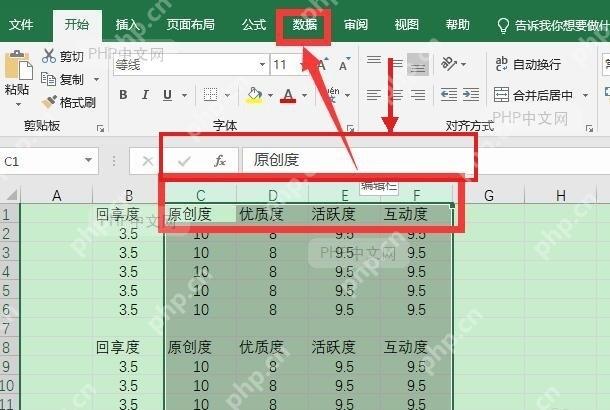The image size is (610, 410).
Task: Select column G header
Action: [x=489, y=195]
